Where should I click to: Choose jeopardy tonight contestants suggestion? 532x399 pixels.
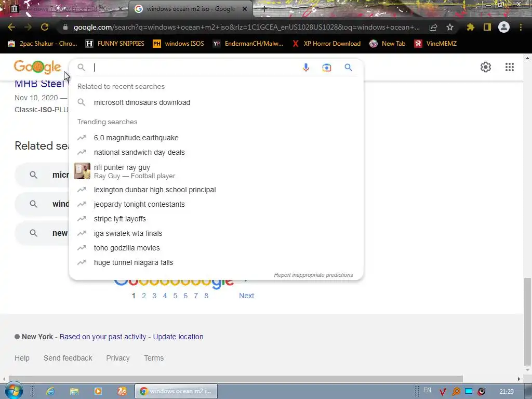(x=216, y=204)
